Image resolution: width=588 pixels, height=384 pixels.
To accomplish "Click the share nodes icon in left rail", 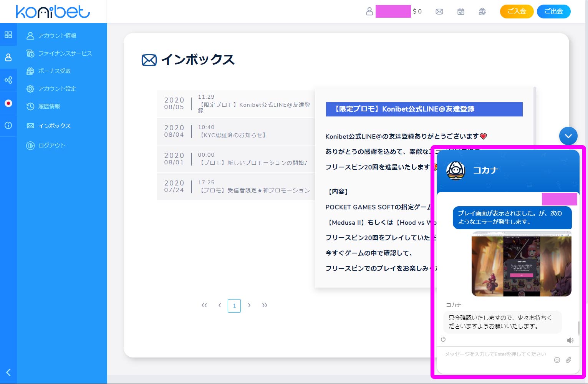I will click(x=8, y=80).
